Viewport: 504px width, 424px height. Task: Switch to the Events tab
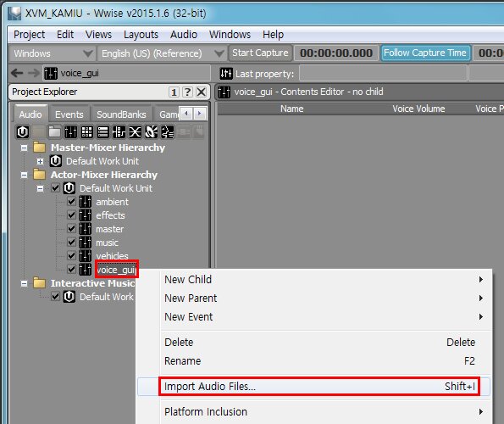pos(69,114)
